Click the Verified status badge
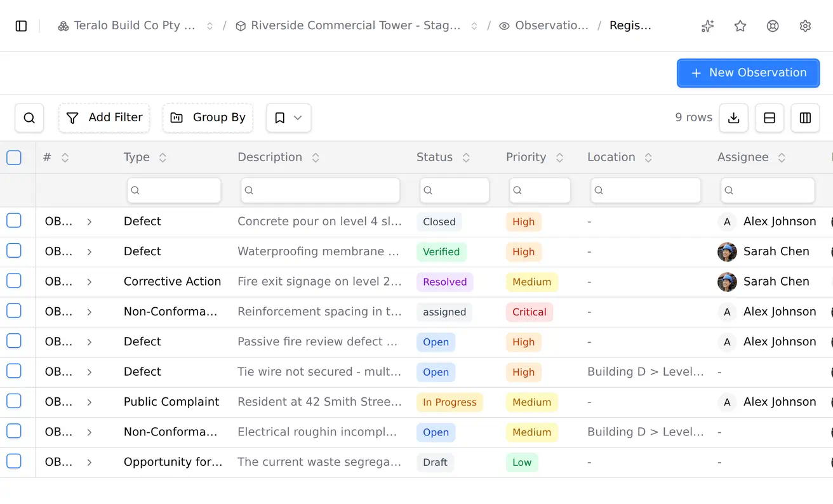The image size is (833, 504). (x=441, y=252)
